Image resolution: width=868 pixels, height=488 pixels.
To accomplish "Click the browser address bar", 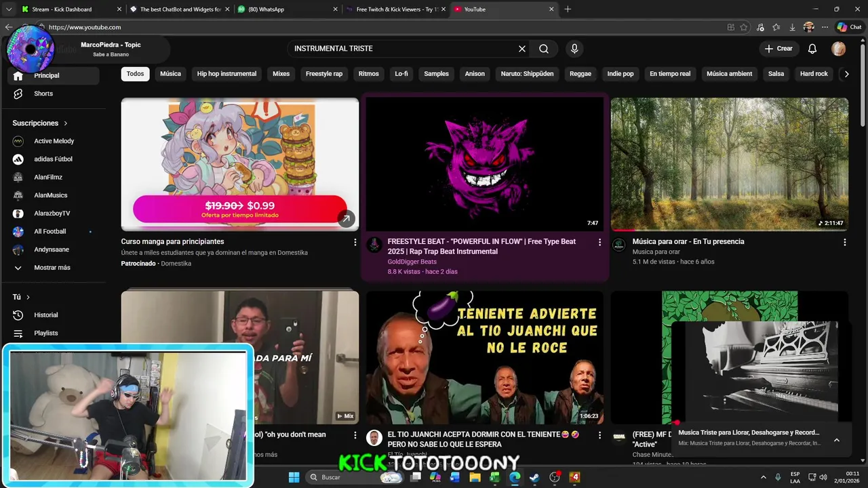I will [x=380, y=27].
